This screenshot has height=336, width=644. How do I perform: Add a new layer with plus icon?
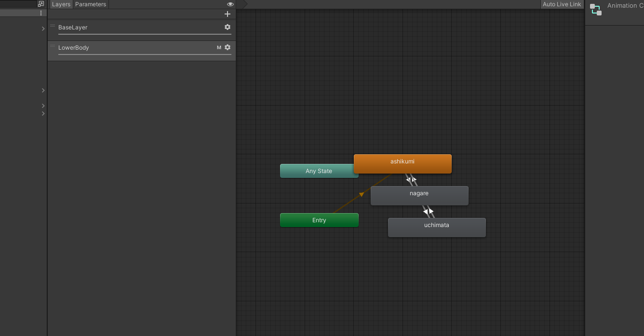(228, 14)
